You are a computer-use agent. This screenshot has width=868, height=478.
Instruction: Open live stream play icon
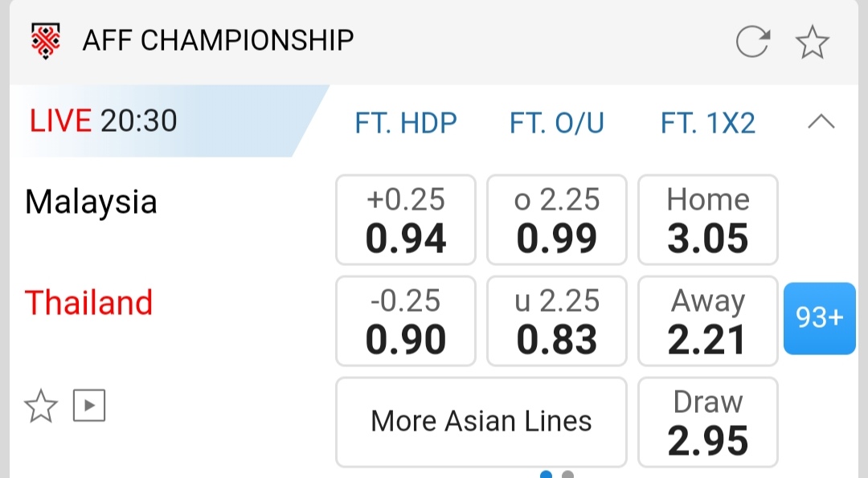coord(89,407)
